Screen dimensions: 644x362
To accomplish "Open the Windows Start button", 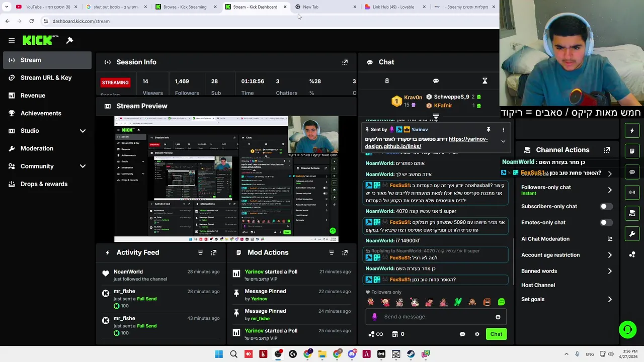I will pos(219,354).
